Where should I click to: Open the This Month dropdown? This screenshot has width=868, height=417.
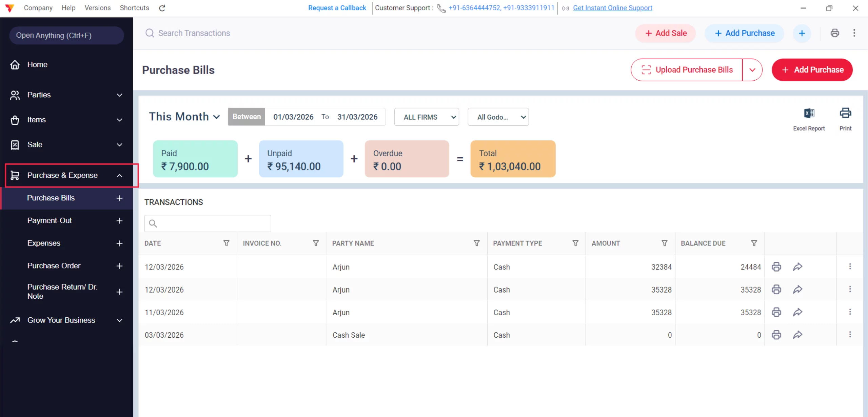tap(184, 117)
